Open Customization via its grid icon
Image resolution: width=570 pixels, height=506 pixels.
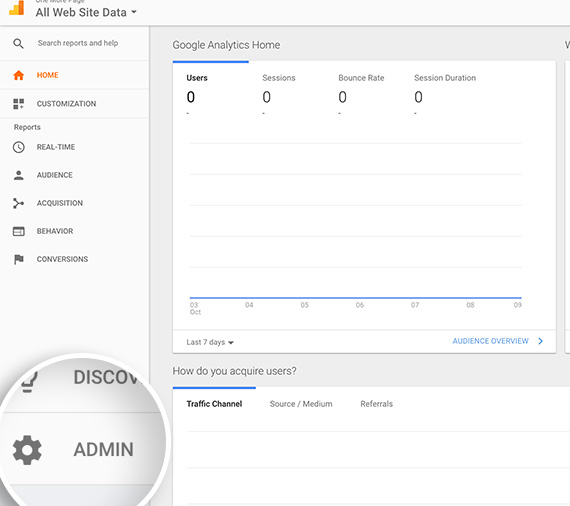click(19, 104)
